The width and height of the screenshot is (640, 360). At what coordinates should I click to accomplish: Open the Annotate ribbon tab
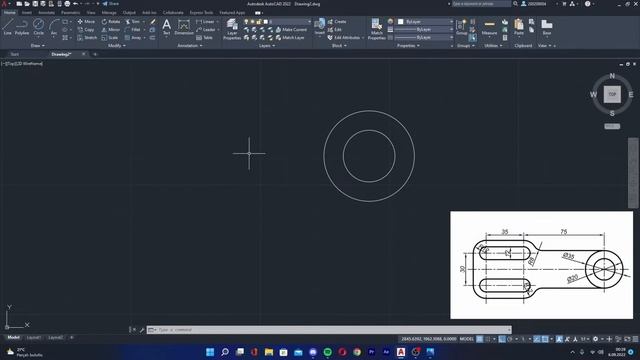point(46,13)
